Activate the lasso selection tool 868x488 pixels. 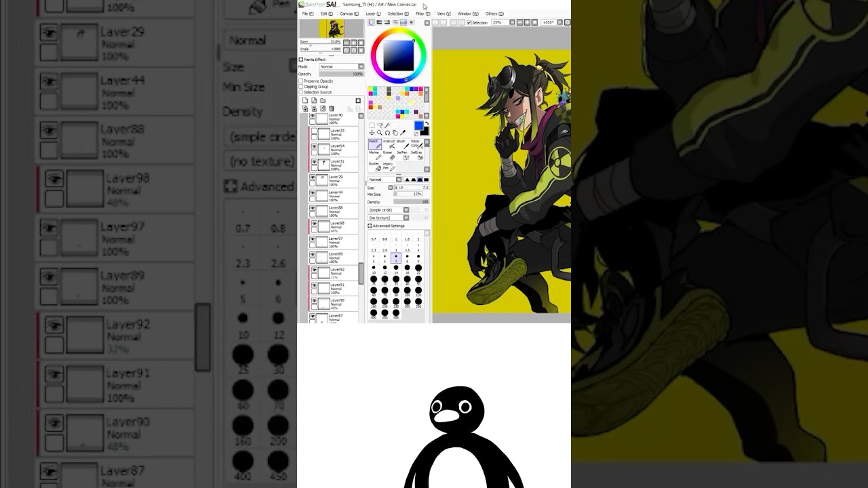(x=380, y=125)
